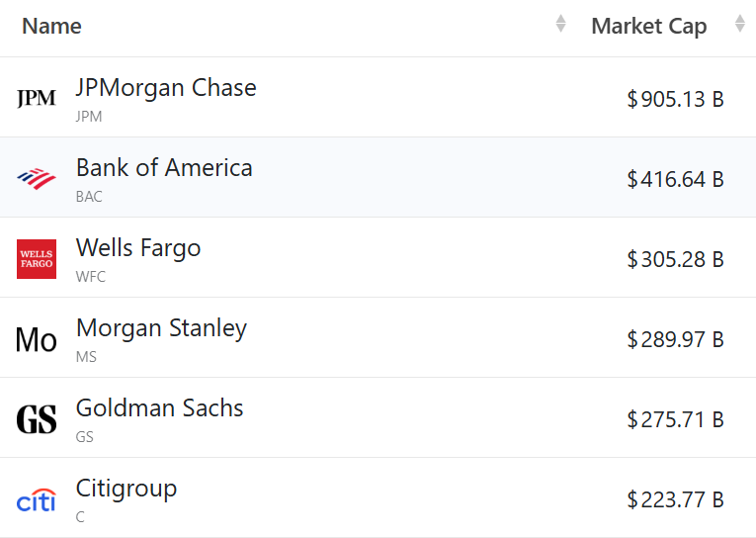This screenshot has height=538, width=756.
Task: Open the JPMorgan Chase company link
Action: click(x=166, y=87)
